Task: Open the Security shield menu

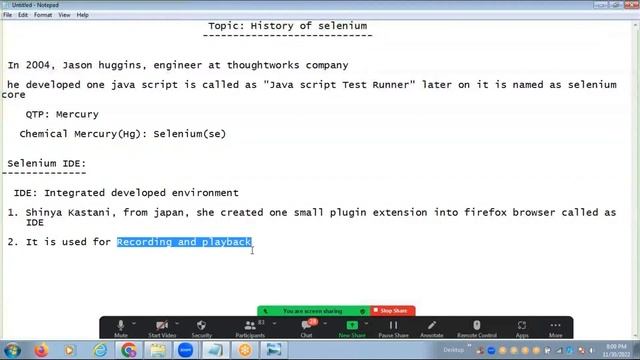Action: click(202, 328)
